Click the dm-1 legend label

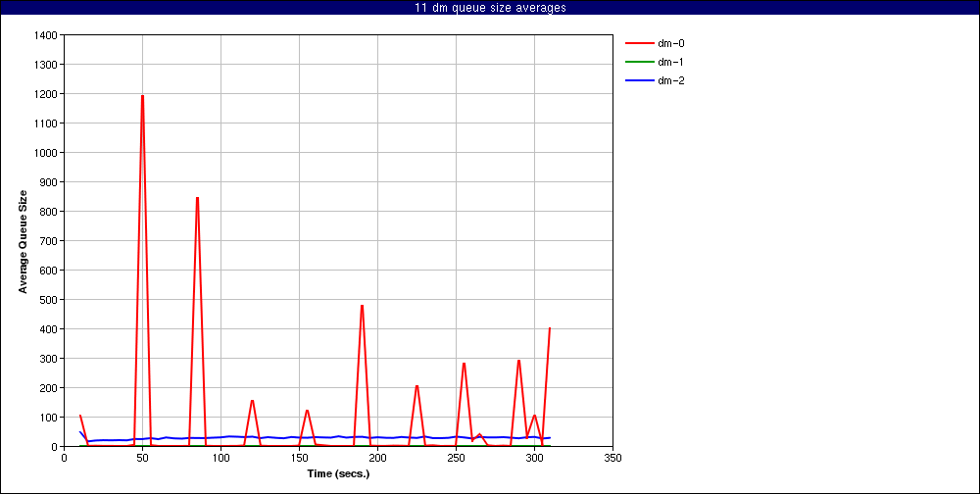click(671, 62)
